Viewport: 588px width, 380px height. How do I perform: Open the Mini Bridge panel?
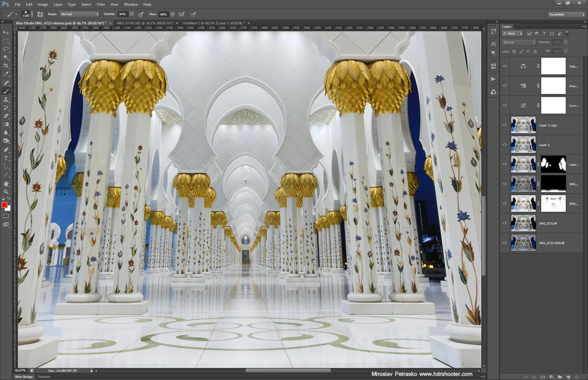[x=23, y=377]
